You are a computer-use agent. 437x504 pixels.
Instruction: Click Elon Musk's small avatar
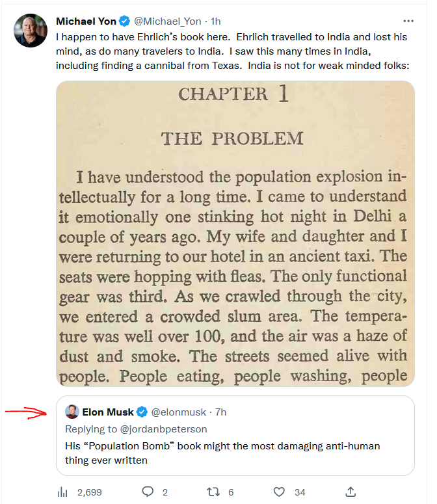[72, 412]
